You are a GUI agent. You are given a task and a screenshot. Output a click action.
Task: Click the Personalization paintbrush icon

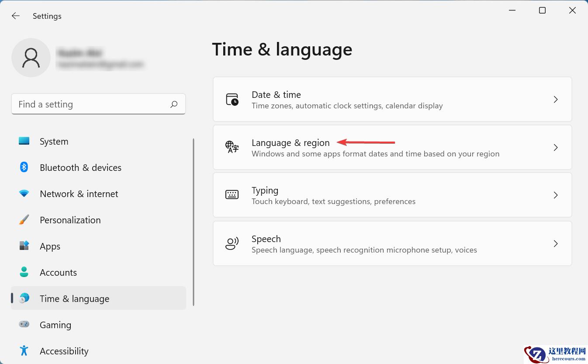point(24,220)
